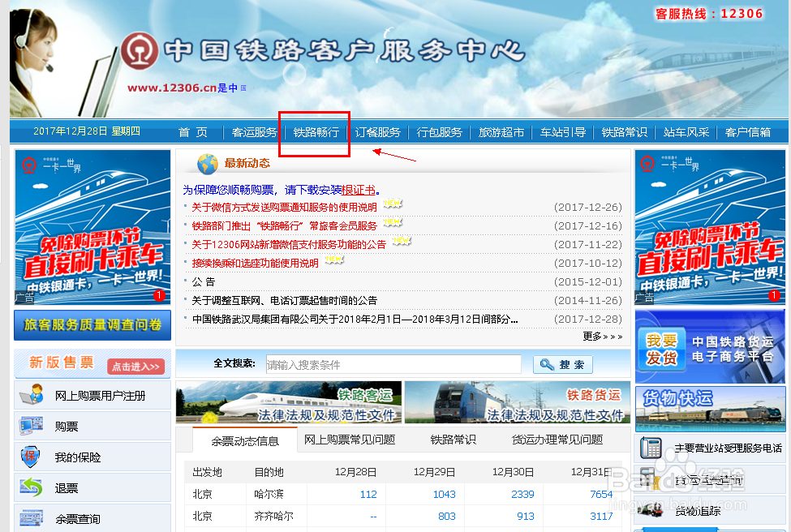Switch to the 网上购票常见问题 tab
This screenshot has height=532, width=791.
point(349,440)
